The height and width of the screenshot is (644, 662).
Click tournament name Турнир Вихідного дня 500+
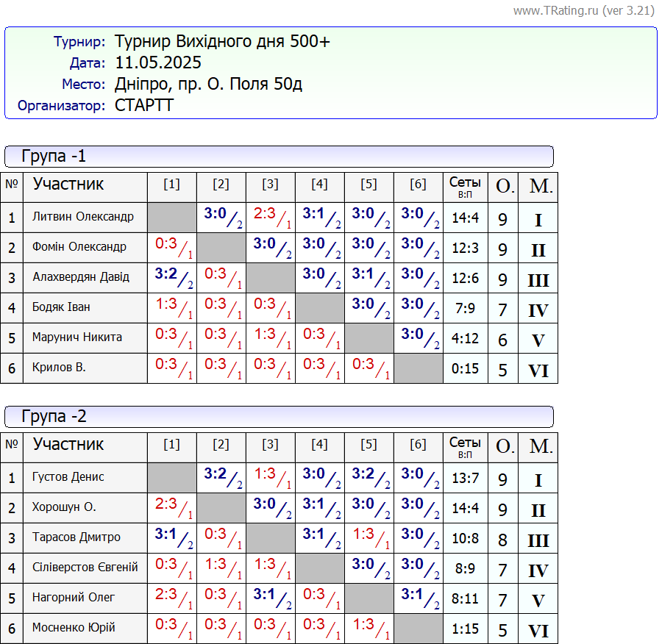(x=222, y=41)
